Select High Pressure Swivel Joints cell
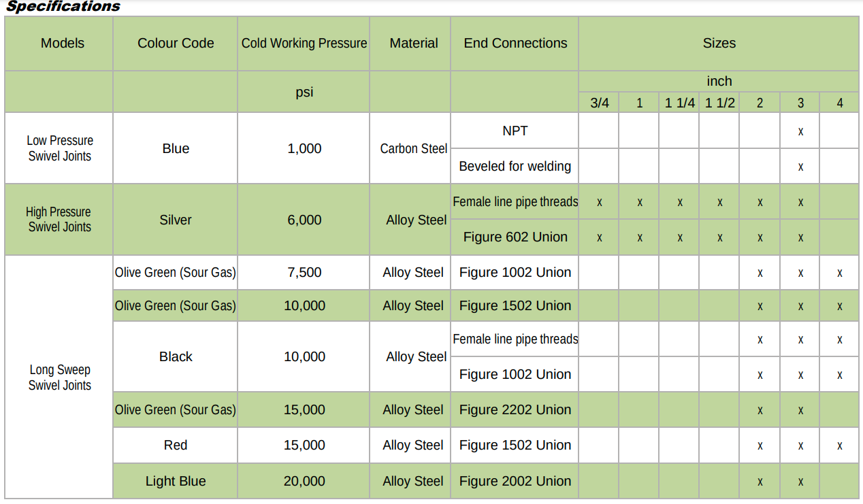863x504 pixels. coord(60,220)
